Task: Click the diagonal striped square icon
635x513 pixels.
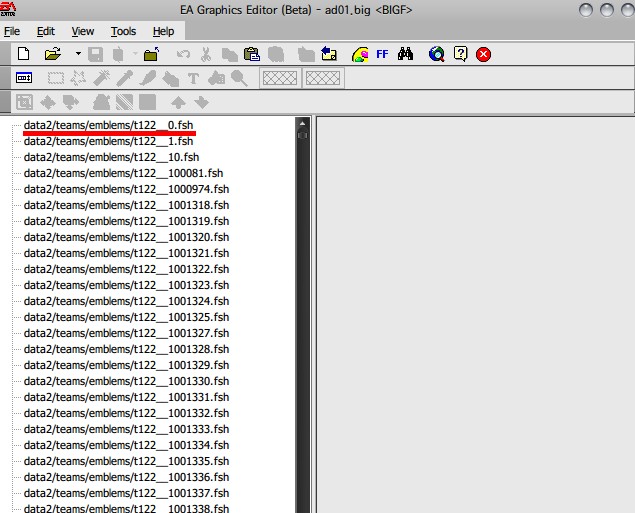Action: (x=124, y=102)
